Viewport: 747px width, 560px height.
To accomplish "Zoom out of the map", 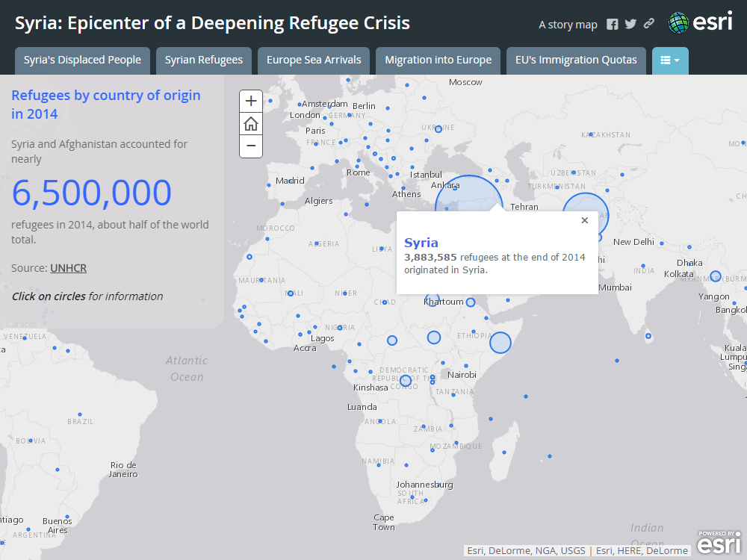I will 251,146.
